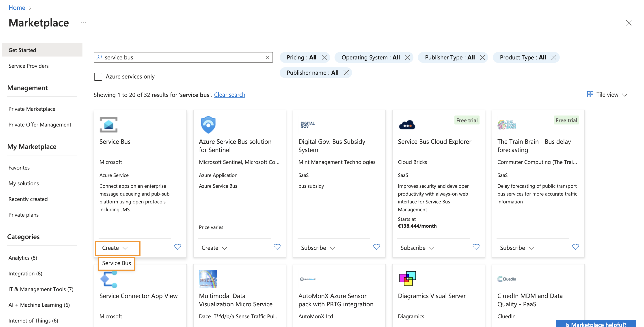Toggle the Azure services only checkbox

pos(97,76)
